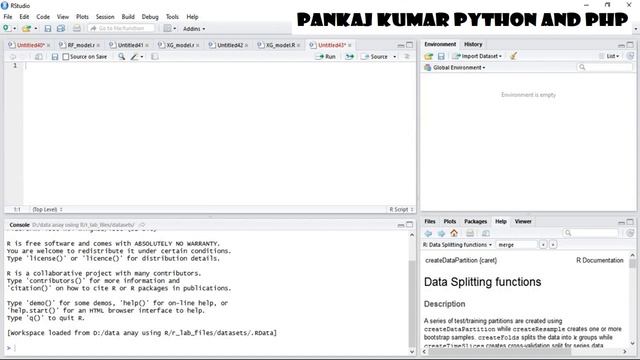The height and width of the screenshot is (360, 640).
Task: Refresh the help topic
Action: pyautogui.click(x=630, y=233)
